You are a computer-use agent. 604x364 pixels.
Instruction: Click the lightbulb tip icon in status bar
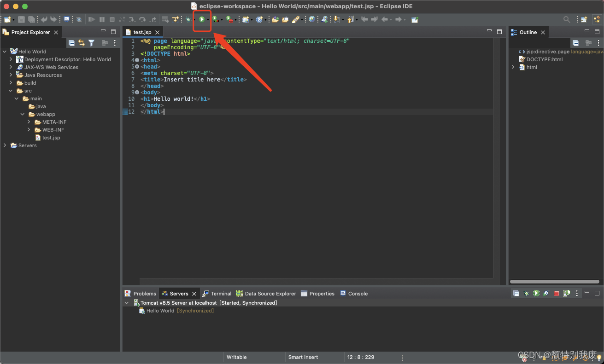[x=599, y=358]
